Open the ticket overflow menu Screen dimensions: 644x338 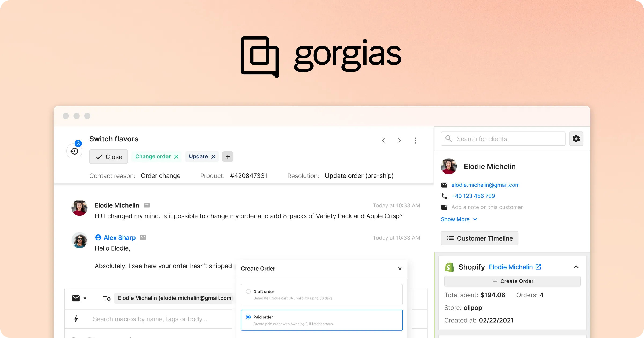pos(415,140)
